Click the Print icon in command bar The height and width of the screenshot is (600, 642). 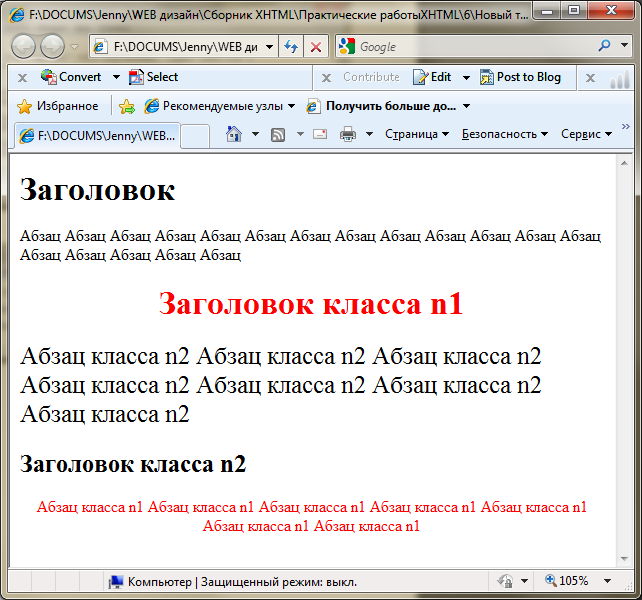coord(348,134)
